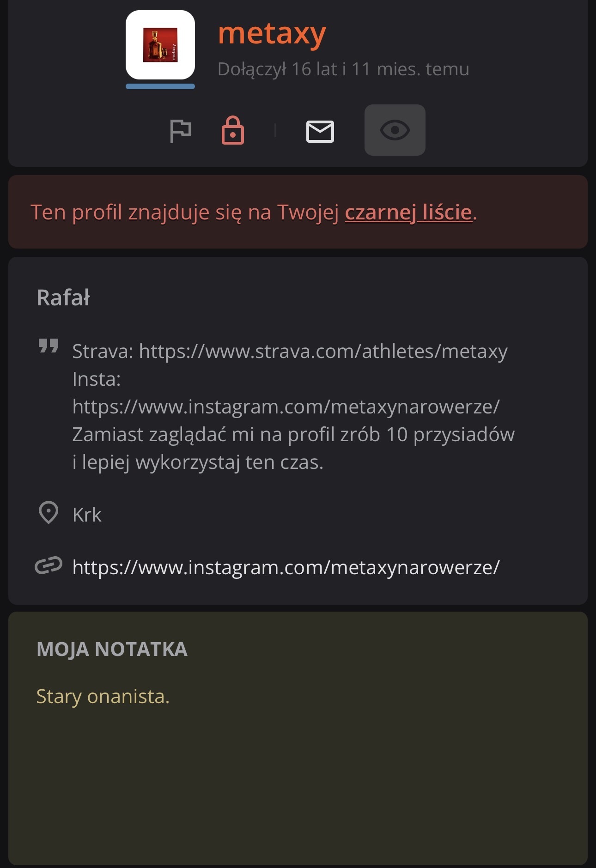Click the note text 'Stary onanista.'
This screenshot has height=868, width=596.
click(x=103, y=696)
